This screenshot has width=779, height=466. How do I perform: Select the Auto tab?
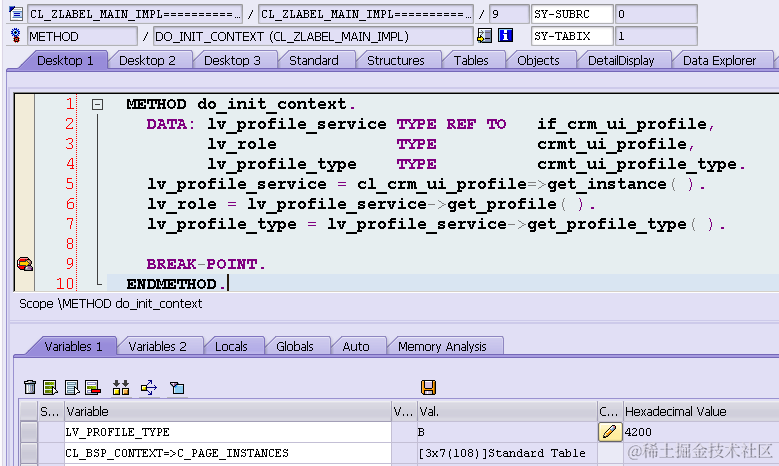tap(356, 346)
